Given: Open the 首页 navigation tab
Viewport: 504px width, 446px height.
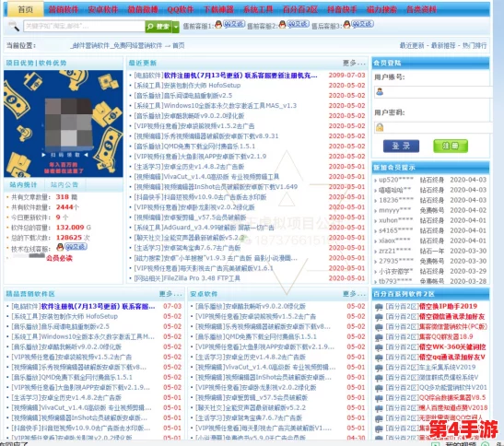Looking at the screenshot, I should 26,9.
